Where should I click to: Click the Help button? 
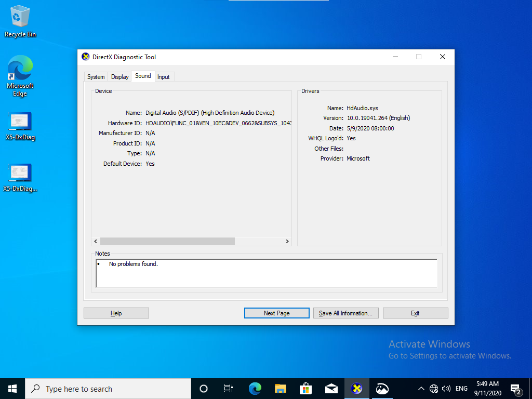point(116,313)
